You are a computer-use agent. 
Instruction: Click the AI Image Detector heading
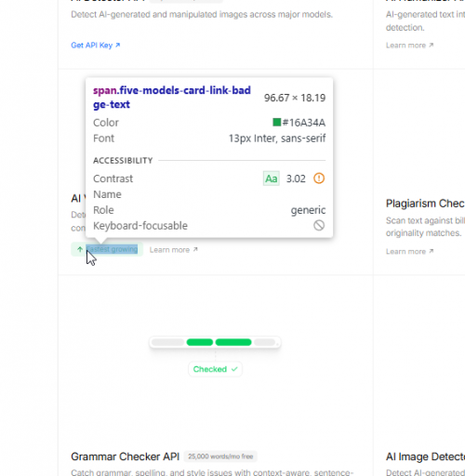click(x=425, y=456)
